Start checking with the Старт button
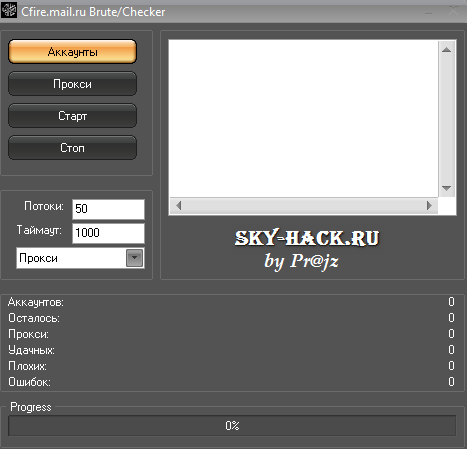This screenshot has width=467, height=449. pos(72,116)
